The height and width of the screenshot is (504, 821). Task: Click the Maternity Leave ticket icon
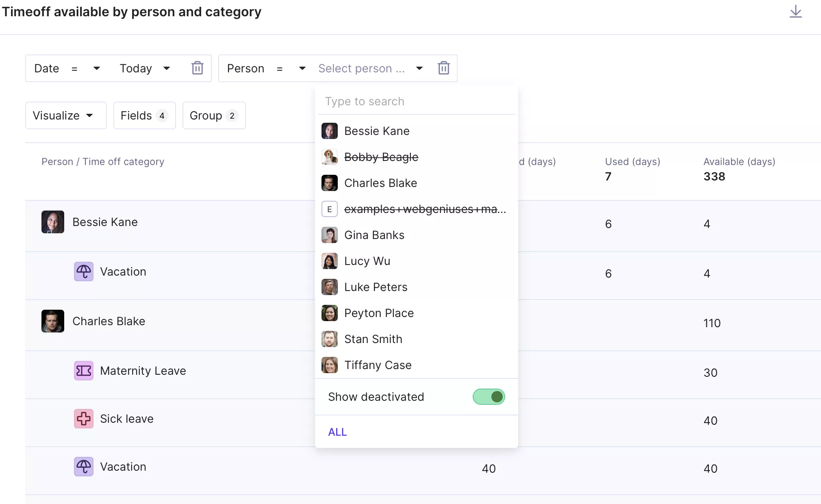[84, 371]
